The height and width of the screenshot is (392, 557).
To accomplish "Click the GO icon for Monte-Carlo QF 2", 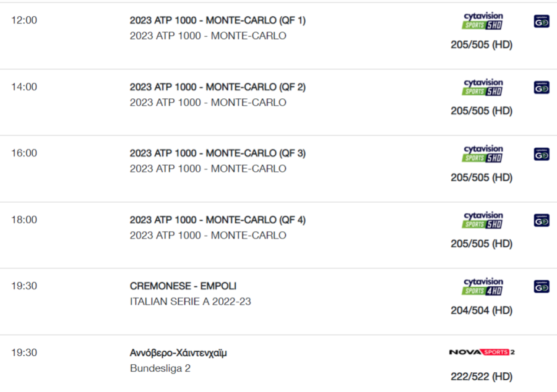I will coord(542,88).
